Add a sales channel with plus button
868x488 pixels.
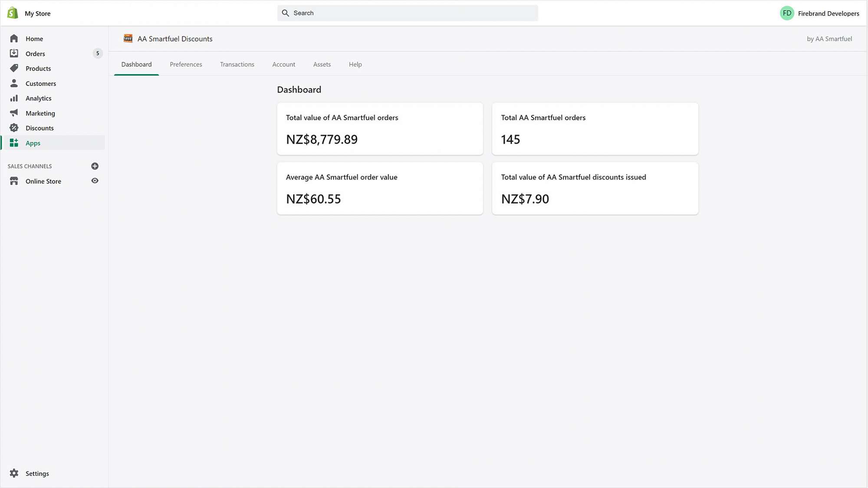pos(95,166)
